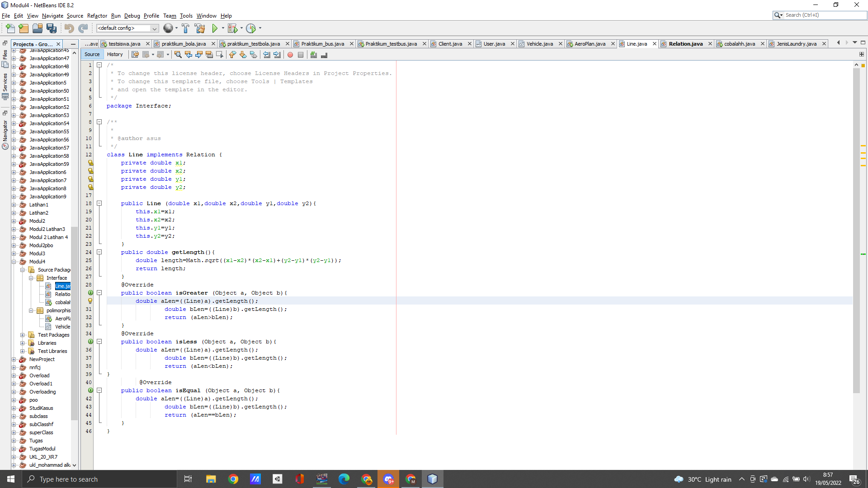Click the Profile Project icon

251,28
